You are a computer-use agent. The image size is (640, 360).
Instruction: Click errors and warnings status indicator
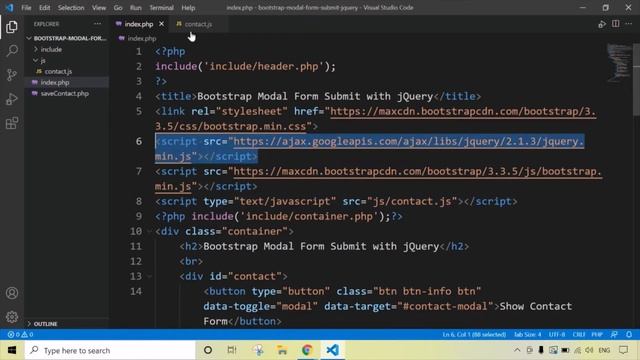click(20, 334)
